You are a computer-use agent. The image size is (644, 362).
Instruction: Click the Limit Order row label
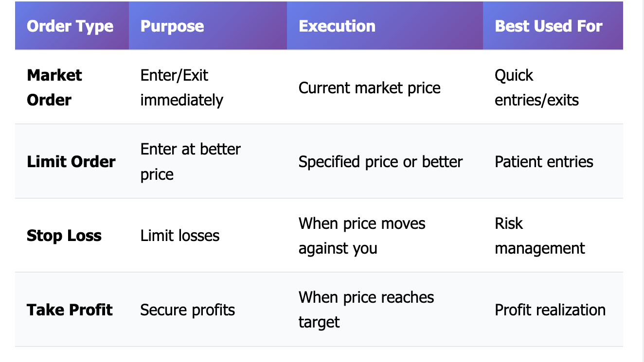pos(71,162)
